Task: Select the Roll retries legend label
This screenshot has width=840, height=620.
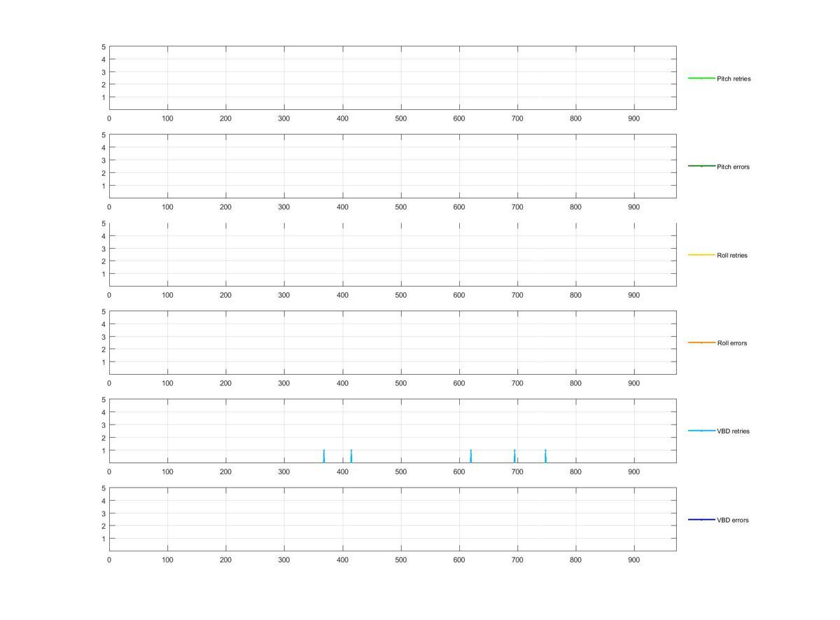Action: click(732, 255)
